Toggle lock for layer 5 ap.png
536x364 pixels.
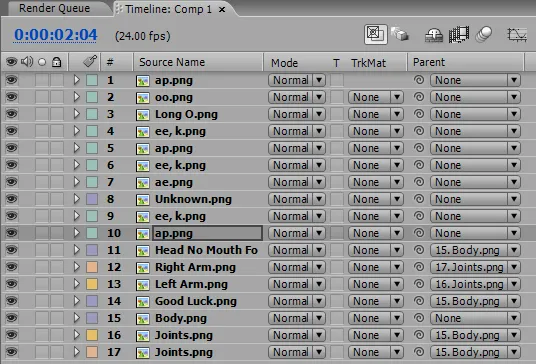point(57,148)
